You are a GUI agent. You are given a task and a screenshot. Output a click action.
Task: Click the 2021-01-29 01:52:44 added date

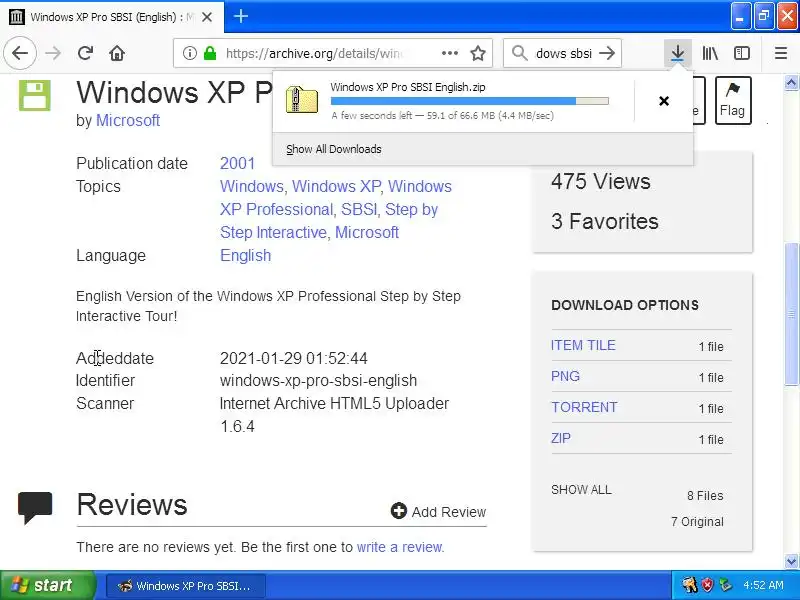click(293, 358)
